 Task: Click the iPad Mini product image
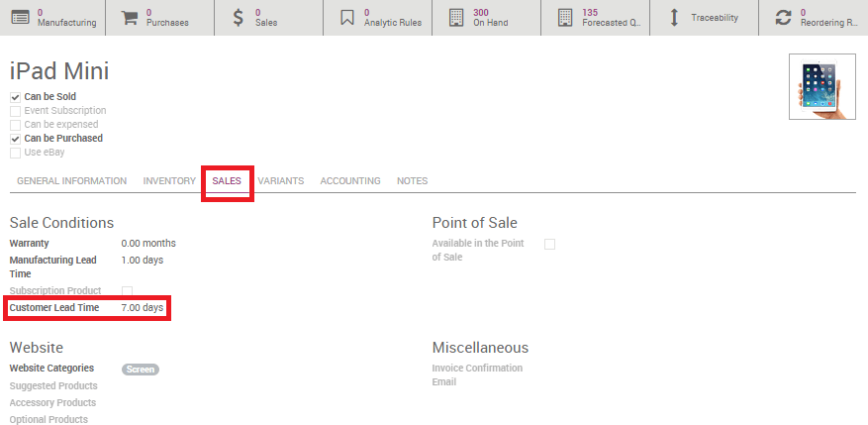point(821,86)
